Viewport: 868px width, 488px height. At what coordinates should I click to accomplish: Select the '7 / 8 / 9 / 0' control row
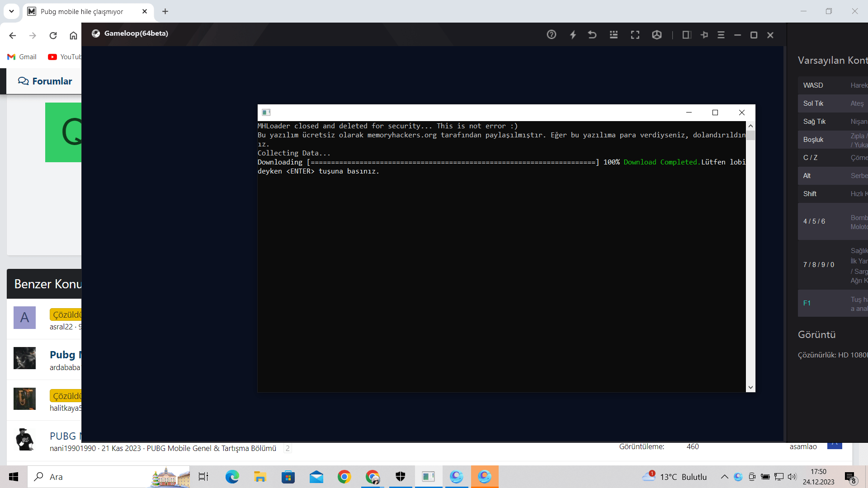pyautogui.click(x=833, y=265)
